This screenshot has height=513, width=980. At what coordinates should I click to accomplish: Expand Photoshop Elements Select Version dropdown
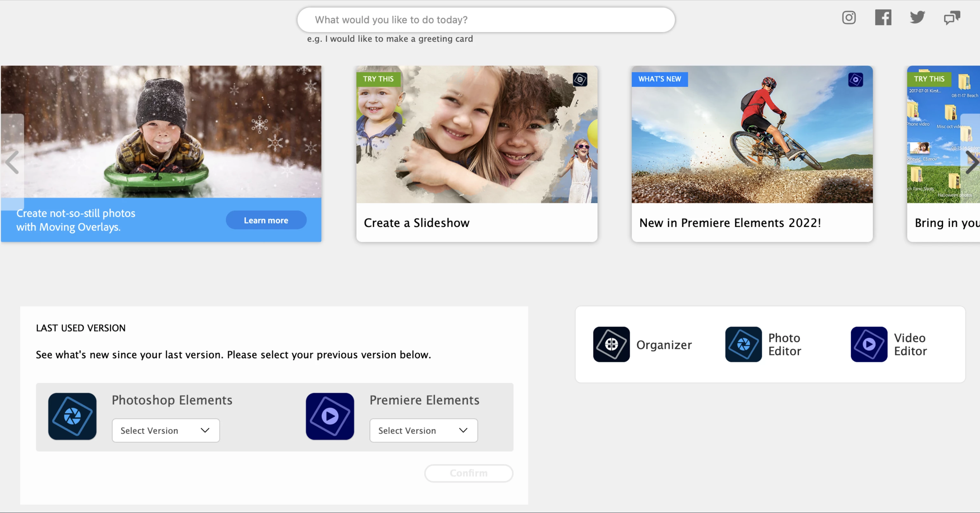click(166, 430)
